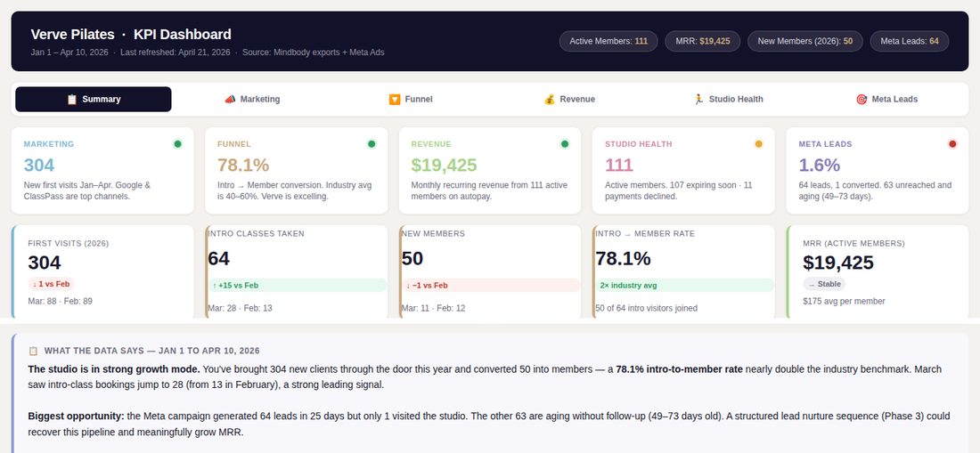The image size is (980, 453).
Task: Click the orange funnel icon on Funnel tab
Action: click(x=395, y=99)
